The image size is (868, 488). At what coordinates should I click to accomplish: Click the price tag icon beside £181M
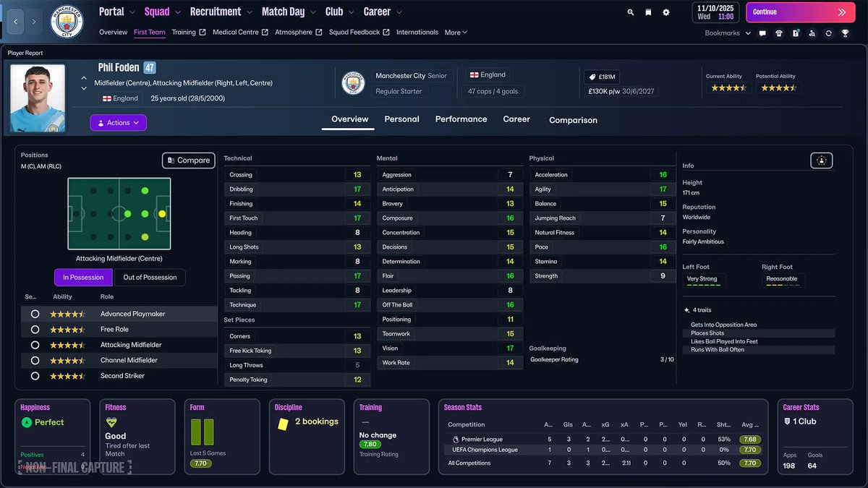[x=592, y=77]
